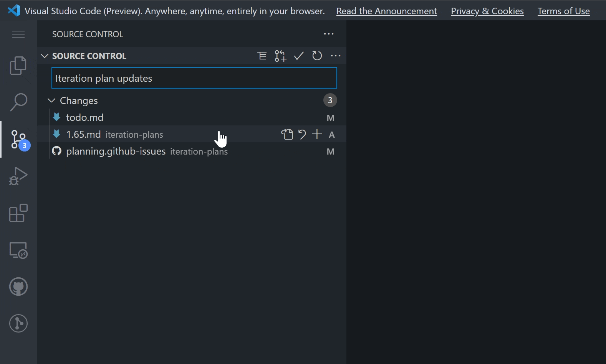The height and width of the screenshot is (364, 606).
Task: Create a pull request with the branch icon
Action: pyautogui.click(x=280, y=56)
